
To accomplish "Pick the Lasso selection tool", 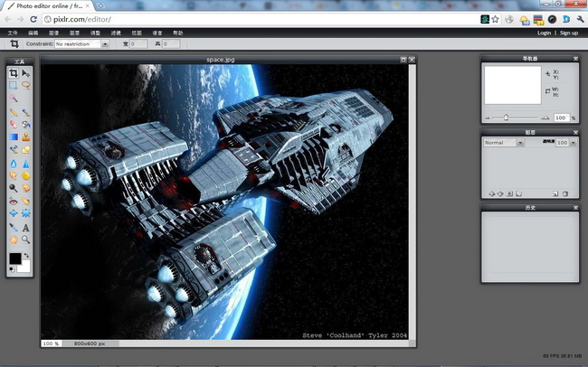I will click(25, 85).
